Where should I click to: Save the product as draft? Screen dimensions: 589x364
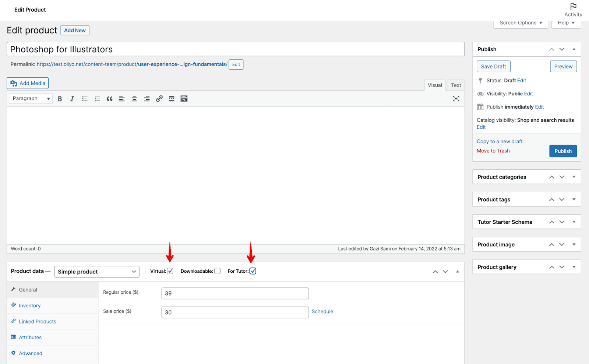(493, 67)
